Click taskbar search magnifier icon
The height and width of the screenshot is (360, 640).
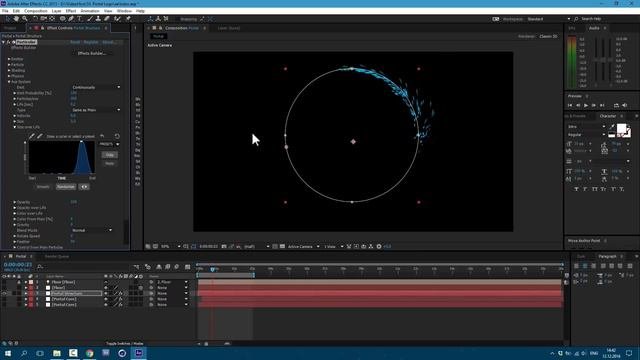(x=24, y=353)
